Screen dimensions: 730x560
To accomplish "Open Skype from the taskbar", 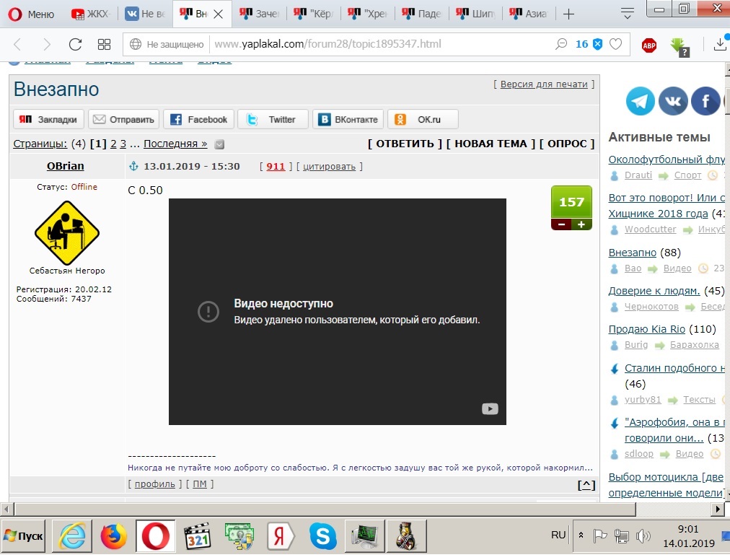I will (322, 535).
